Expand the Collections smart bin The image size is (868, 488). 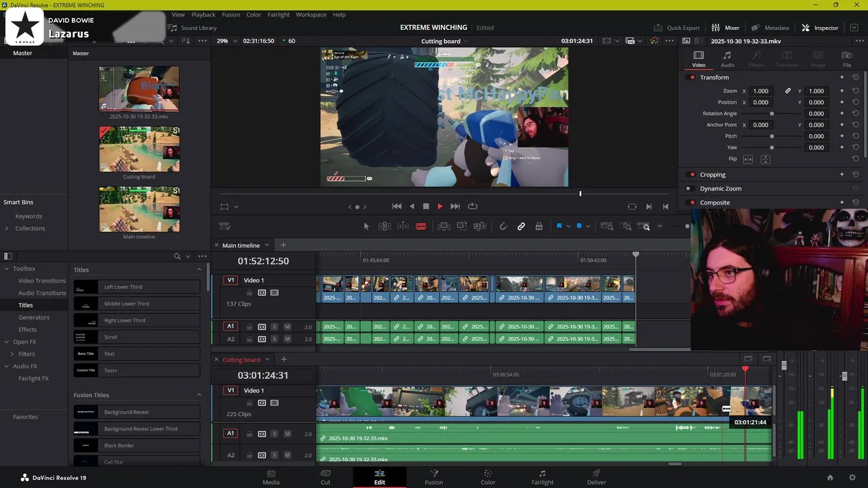point(7,228)
